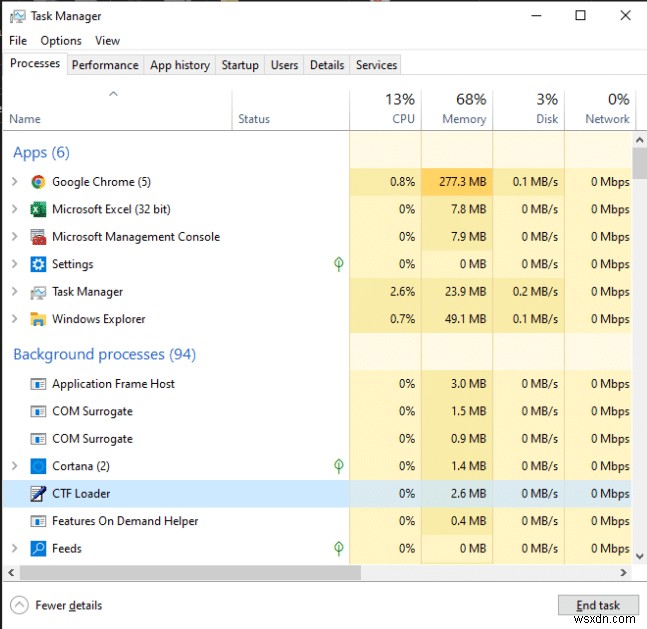Select the Processes tab
The image size is (647, 629).
(x=35, y=64)
